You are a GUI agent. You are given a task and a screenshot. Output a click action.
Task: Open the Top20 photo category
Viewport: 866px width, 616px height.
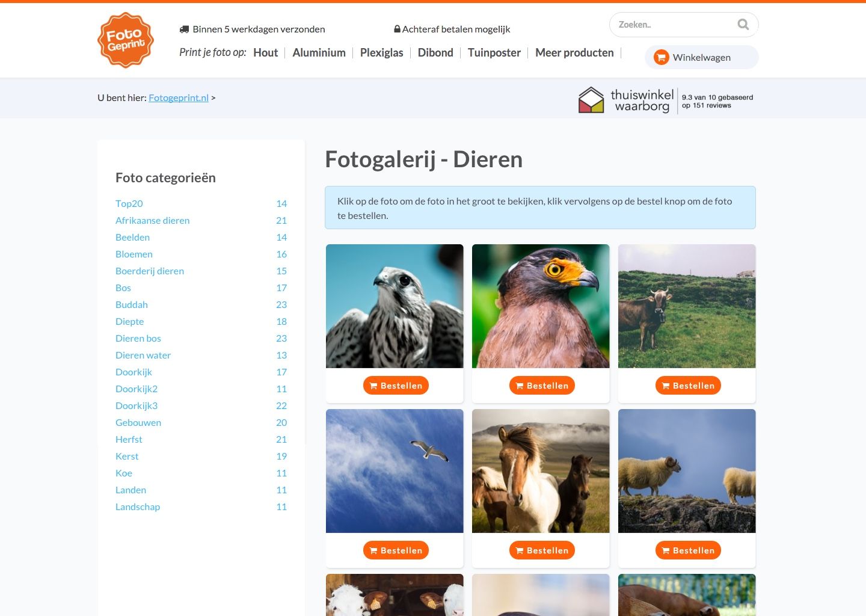[x=129, y=203]
